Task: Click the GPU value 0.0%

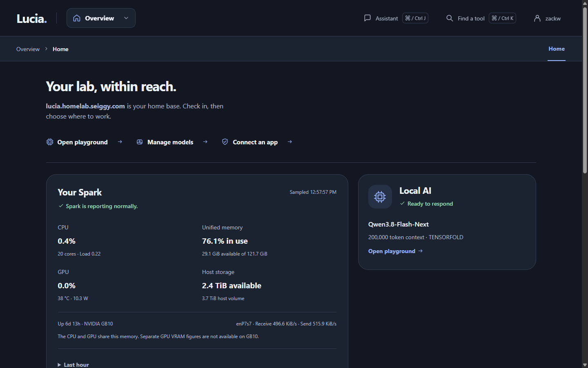Action: pyautogui.click(x=67, y=286)
